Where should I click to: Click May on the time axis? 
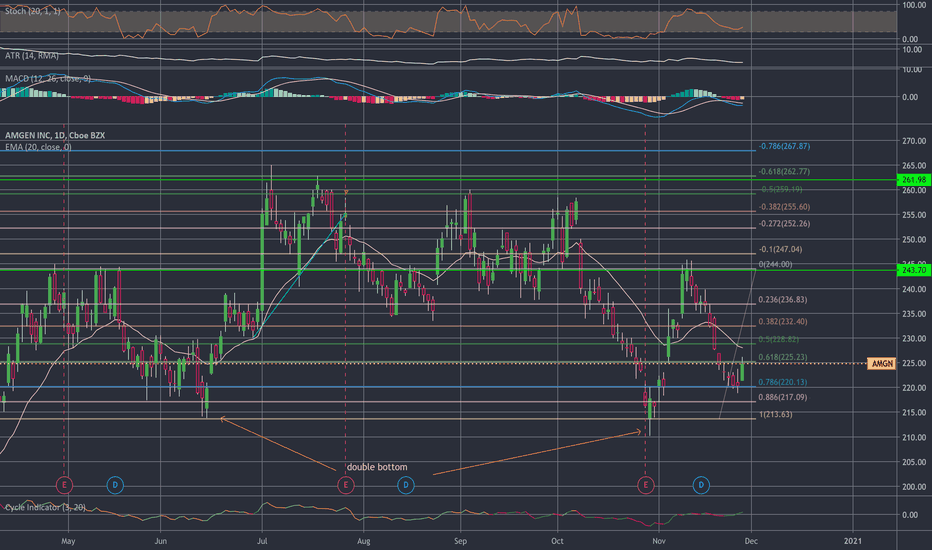68,541
